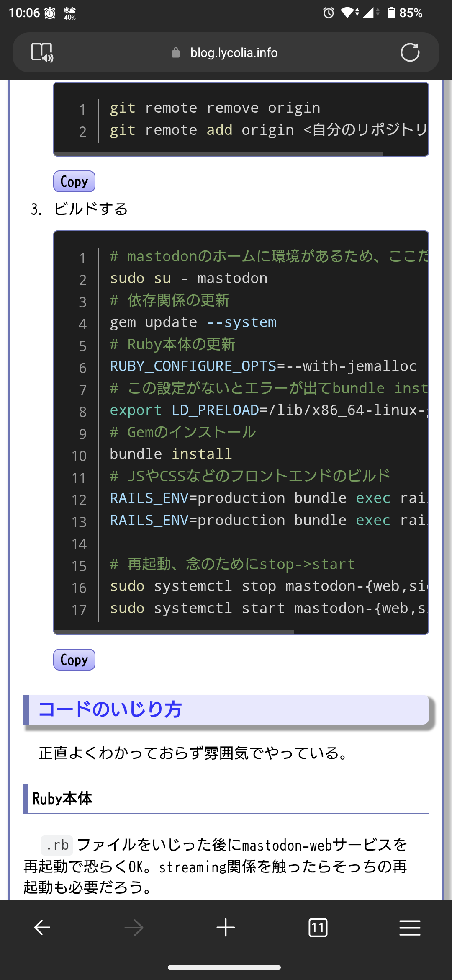Copy the git remote code block

74,181
